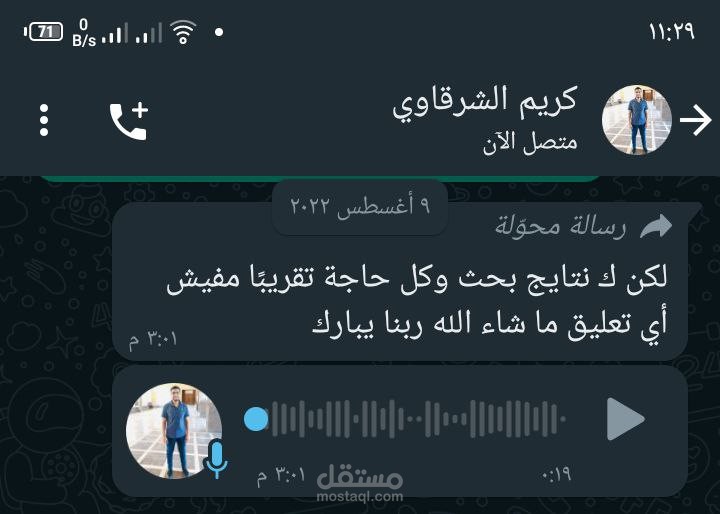Screen dimensions: 720x514
Task: Tap the battery indicator showing 71
Action: tap(44, 32)
